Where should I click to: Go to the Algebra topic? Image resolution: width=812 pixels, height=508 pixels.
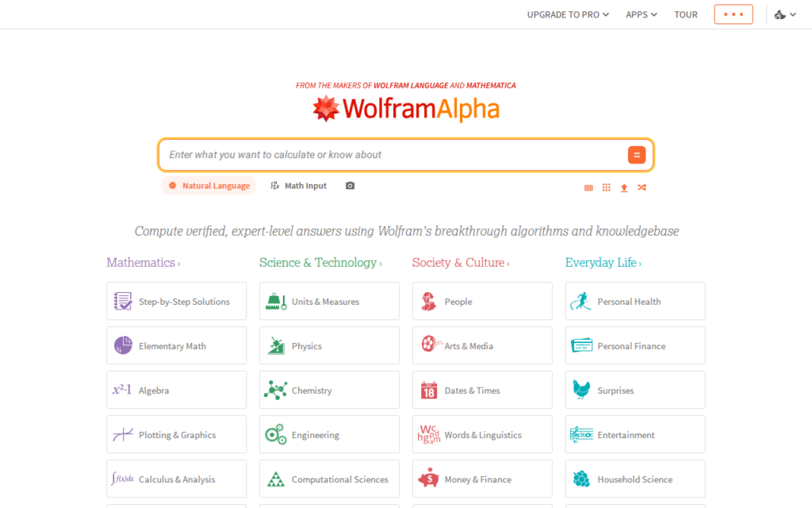(x=177, y=390)
